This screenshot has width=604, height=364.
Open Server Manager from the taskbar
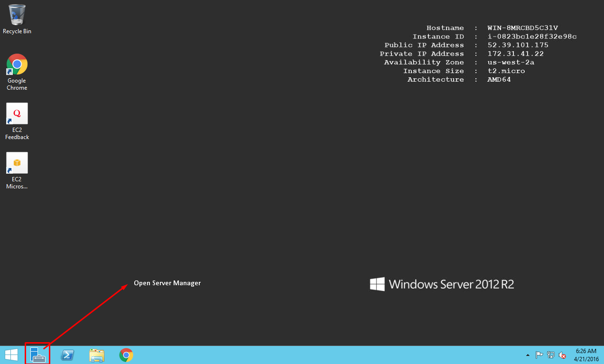coord(38,355)
